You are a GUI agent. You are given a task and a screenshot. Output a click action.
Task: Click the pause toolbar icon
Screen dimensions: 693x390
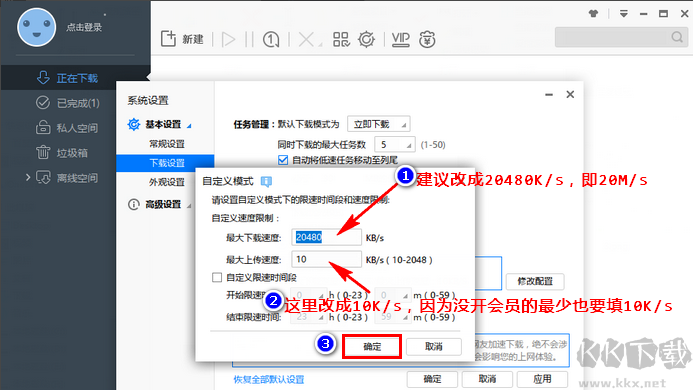249,39
